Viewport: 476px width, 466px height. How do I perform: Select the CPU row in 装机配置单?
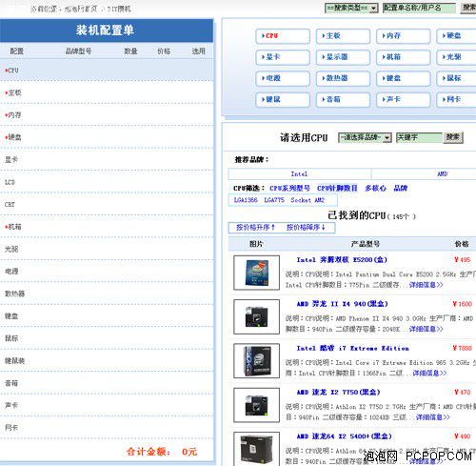pos(107,71)
